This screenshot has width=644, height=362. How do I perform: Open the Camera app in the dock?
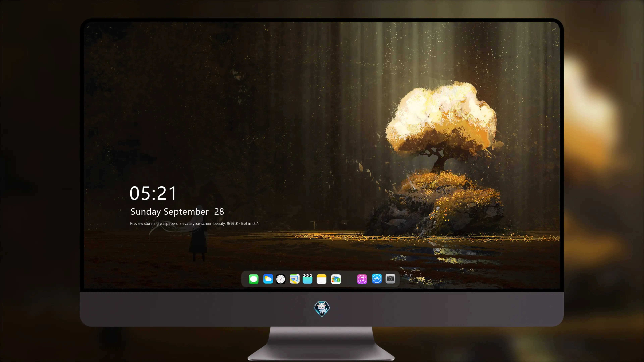pyautogui.click(x=390, y=279)
